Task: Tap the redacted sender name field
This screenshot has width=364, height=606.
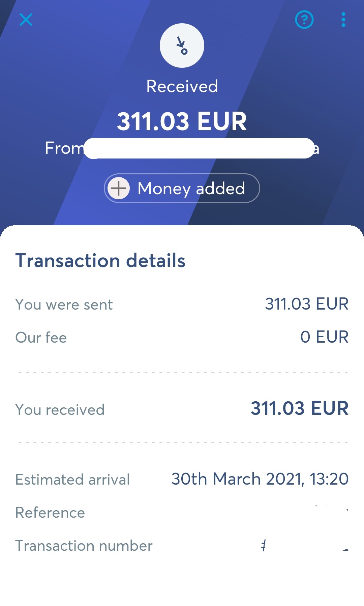Action: 199,148
